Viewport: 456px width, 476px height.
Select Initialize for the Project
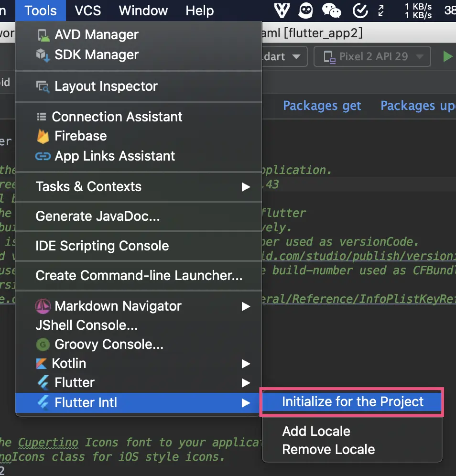[x=352, y=402]
